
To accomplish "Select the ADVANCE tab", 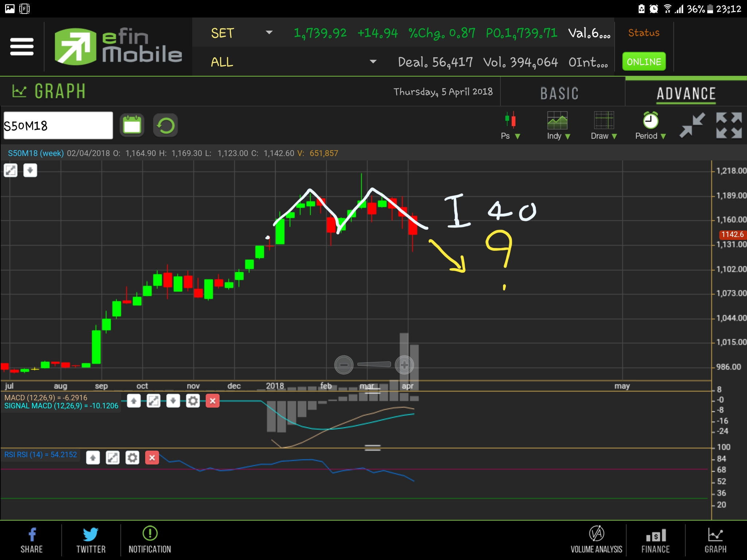I will coord(686,93).
